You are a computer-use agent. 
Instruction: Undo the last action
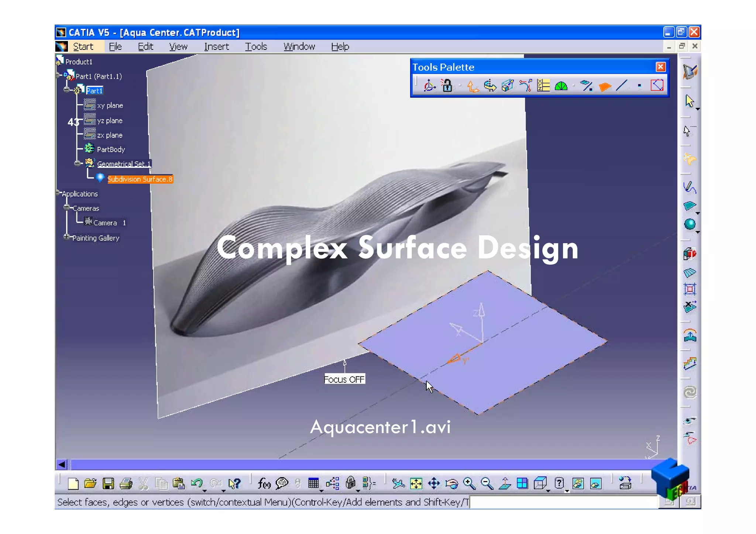(x=196, y=483)
